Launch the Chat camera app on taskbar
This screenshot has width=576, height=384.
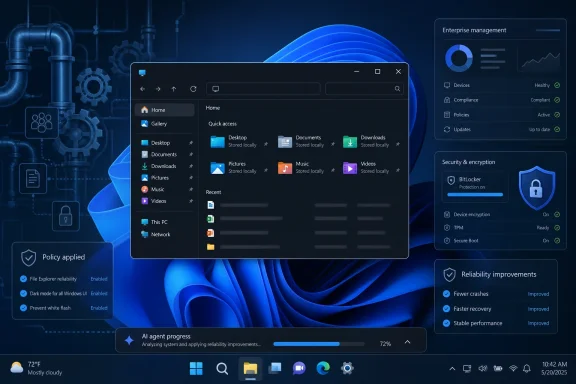pyautogui.click(x=299, y=368)
